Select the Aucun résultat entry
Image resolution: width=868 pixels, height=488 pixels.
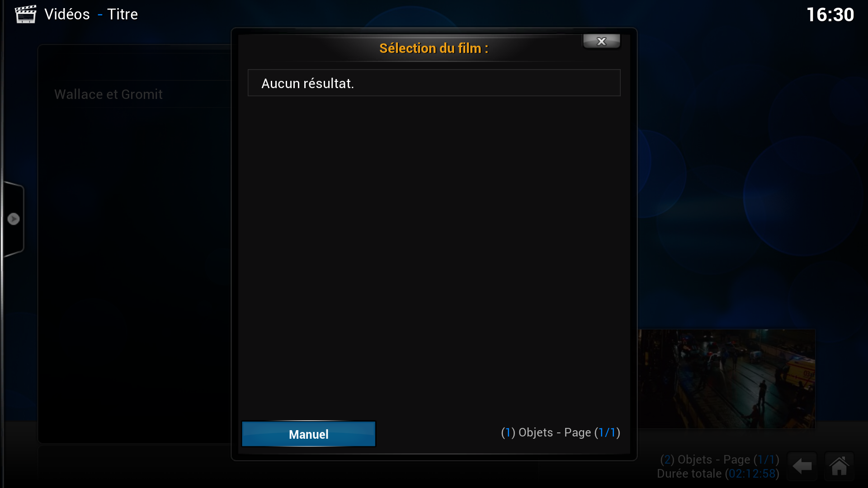434,83
